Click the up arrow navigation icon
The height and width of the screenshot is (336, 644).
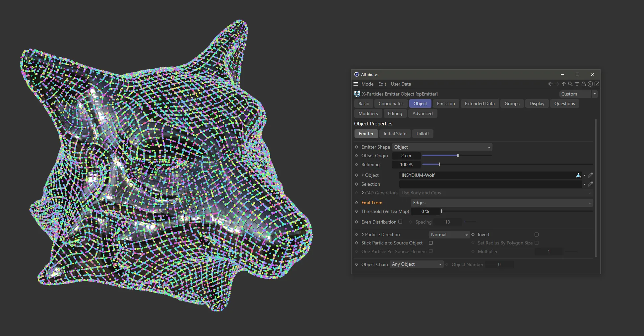(563, 84)
